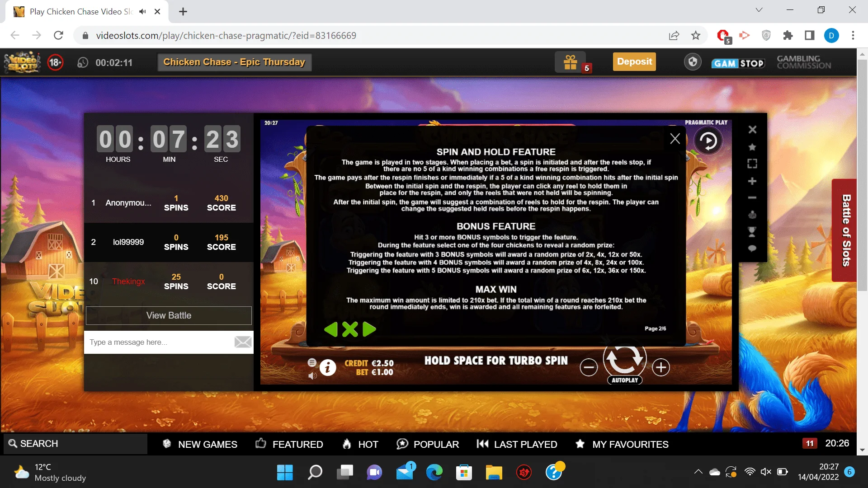
Task: Open the chat bubble in side panel
Action: pyautogui.click(x=752, y=249)
